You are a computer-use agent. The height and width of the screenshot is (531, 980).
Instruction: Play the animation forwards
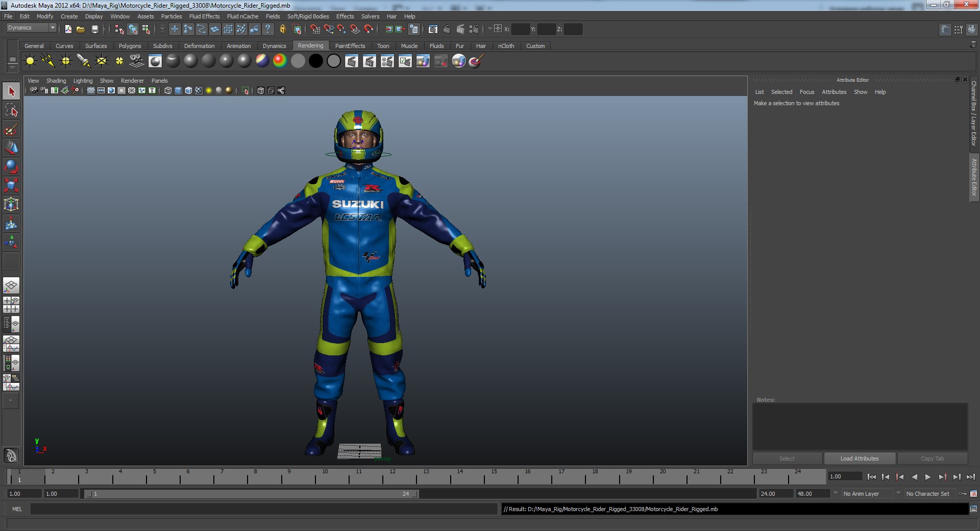click(928, 477)
